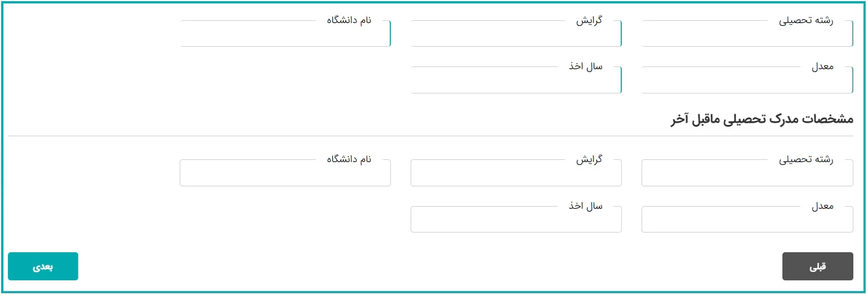This screenshot has width=868, height=295.
Task: Click the first رشته تحصیلی input field
Action: click(x=747, y=35)
